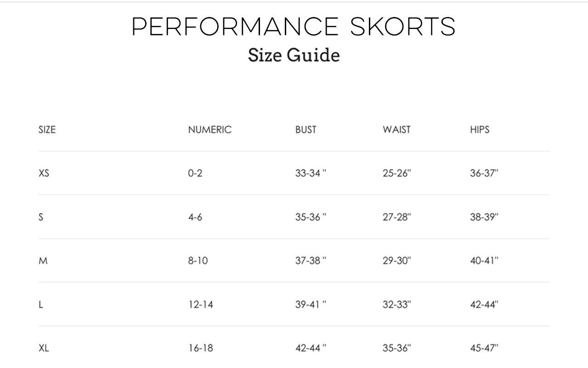Click numeric value 8-10
The width and height of the screenshot is (588, 368).
(198, 261)
